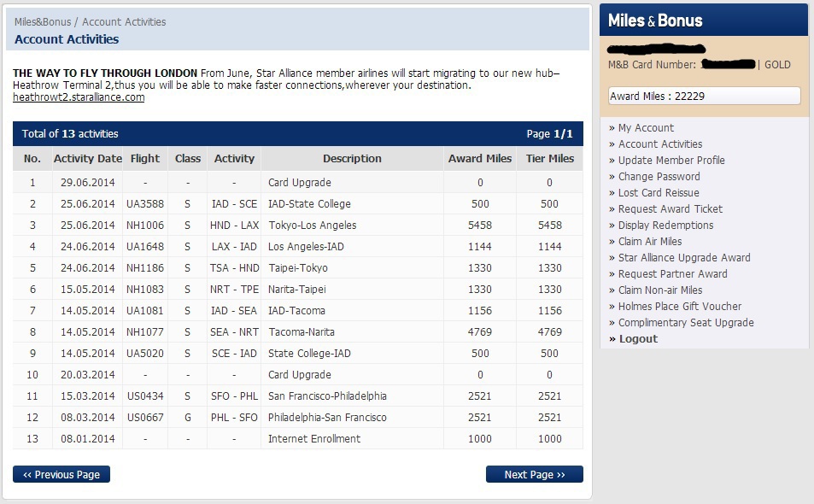
Task: Select flight UA1648 cell
Action: tap(145, 247)
